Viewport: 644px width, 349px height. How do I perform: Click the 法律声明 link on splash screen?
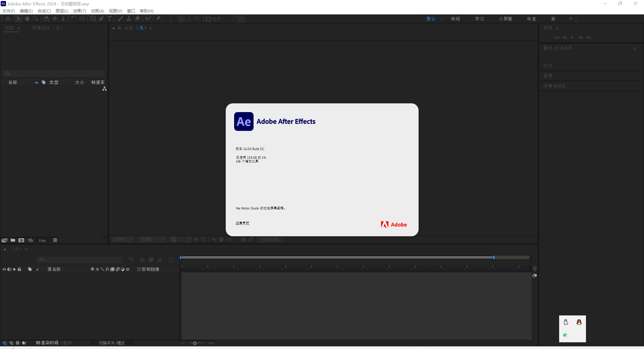pyautogui.click(x=242, y=223)
